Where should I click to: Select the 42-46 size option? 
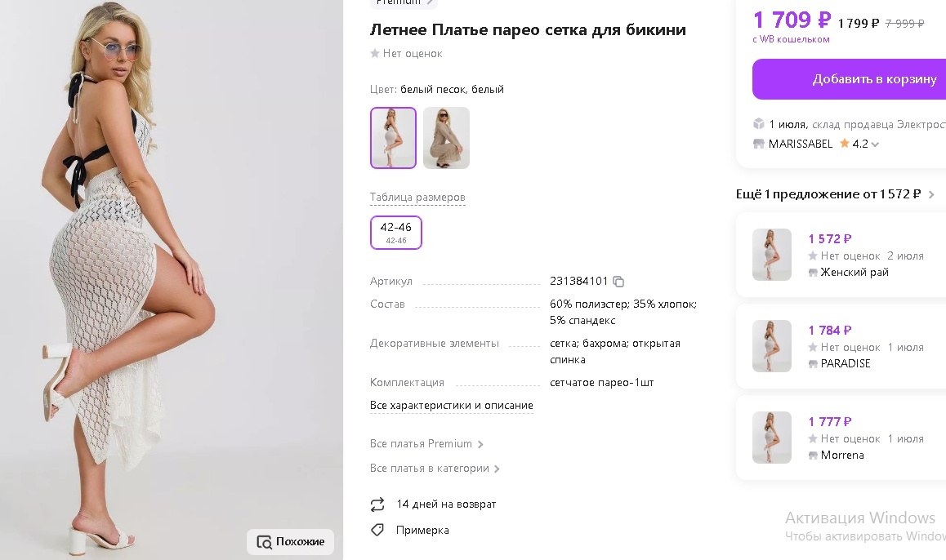click(x=395, y=232)
